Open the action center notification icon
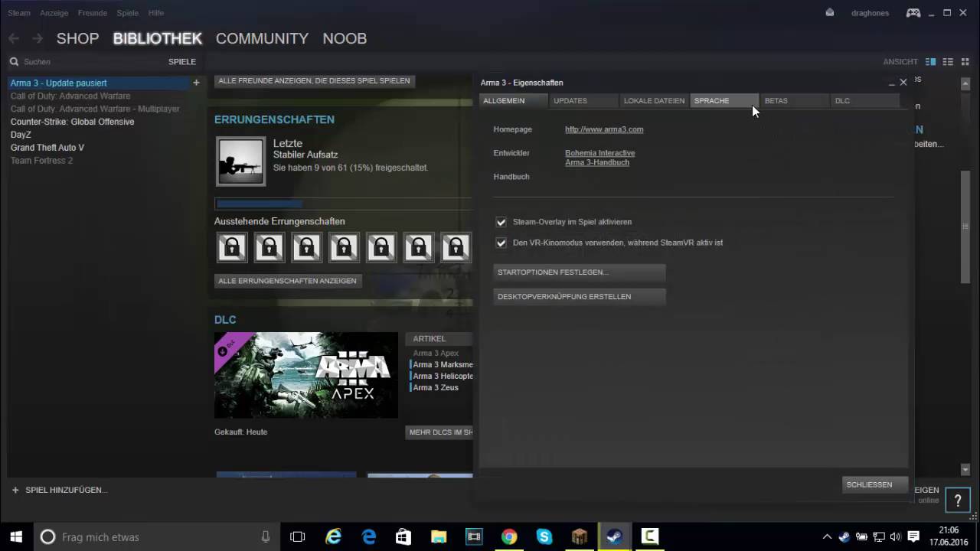 pyautogui.click(x=913, y=536)
